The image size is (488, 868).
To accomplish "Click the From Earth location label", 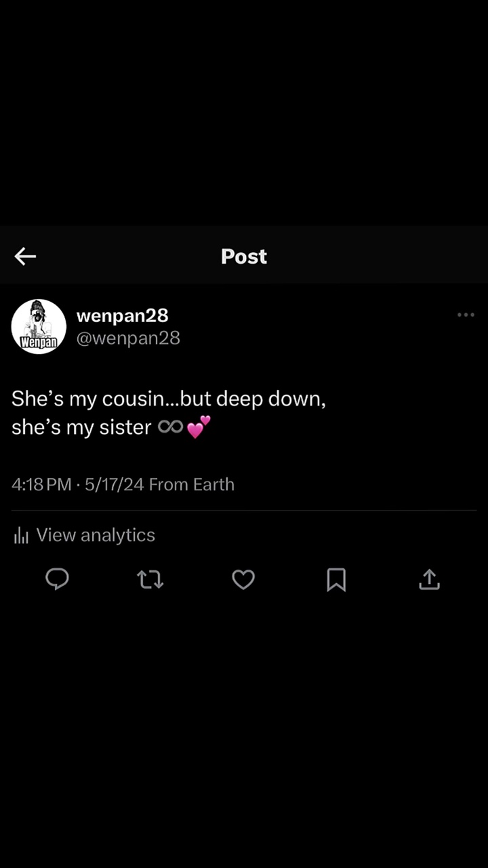I will click(191, 485).
